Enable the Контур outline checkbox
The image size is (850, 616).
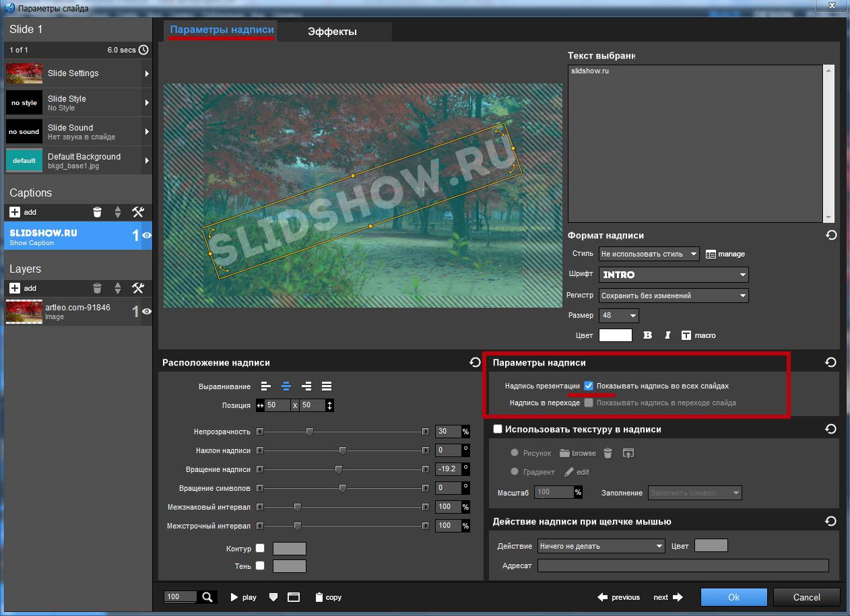(260, 549)
